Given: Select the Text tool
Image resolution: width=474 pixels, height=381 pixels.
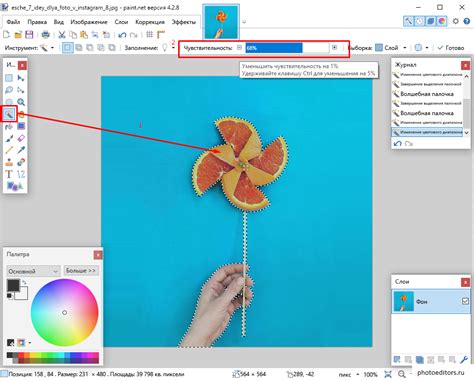Looking at the screenshot, I should [x=9, y=174].
